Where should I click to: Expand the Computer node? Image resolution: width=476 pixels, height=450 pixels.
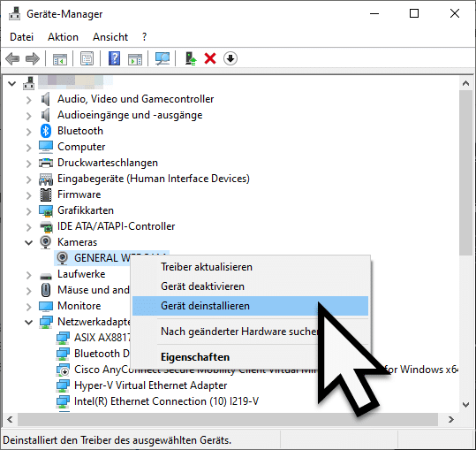[x=28, y=148]
